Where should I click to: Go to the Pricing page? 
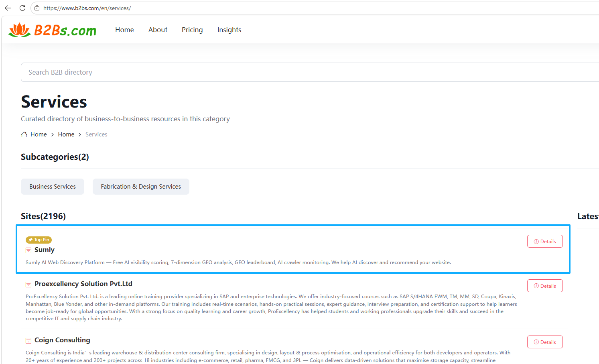coord(192,30)
